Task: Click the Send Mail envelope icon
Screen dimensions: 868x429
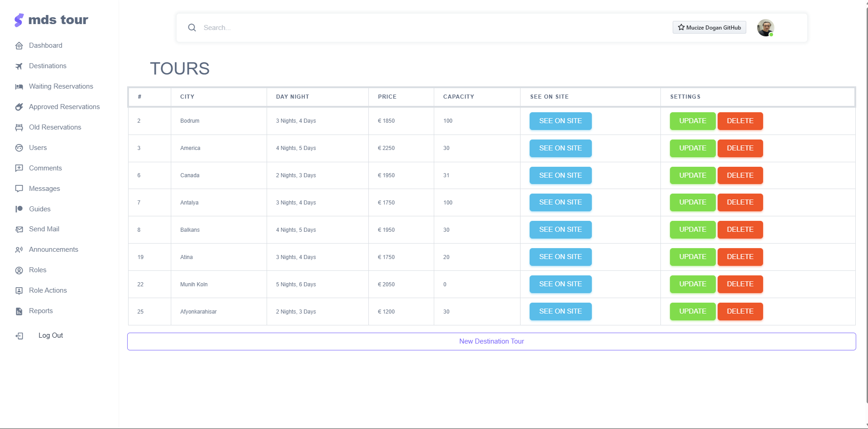Action: [19, 229]
